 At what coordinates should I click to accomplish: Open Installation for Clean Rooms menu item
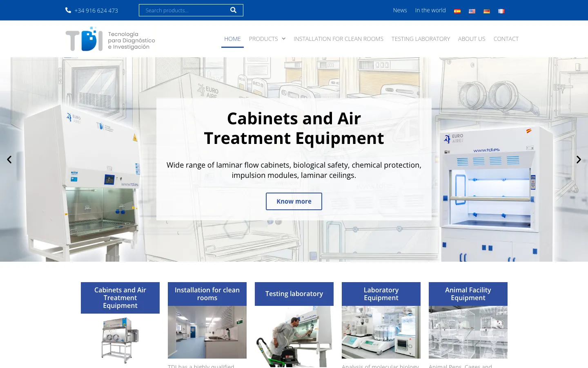[x=339, y=39]
